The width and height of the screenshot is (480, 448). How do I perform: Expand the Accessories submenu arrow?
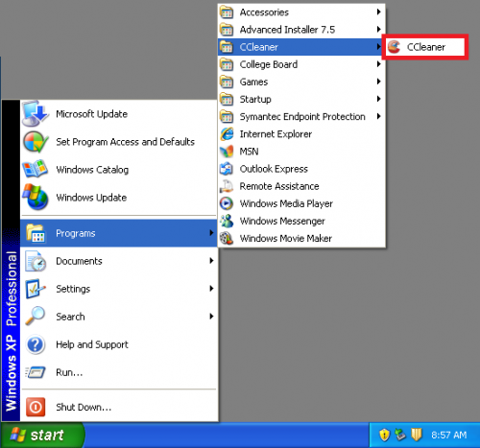click(x=379, y=12)
